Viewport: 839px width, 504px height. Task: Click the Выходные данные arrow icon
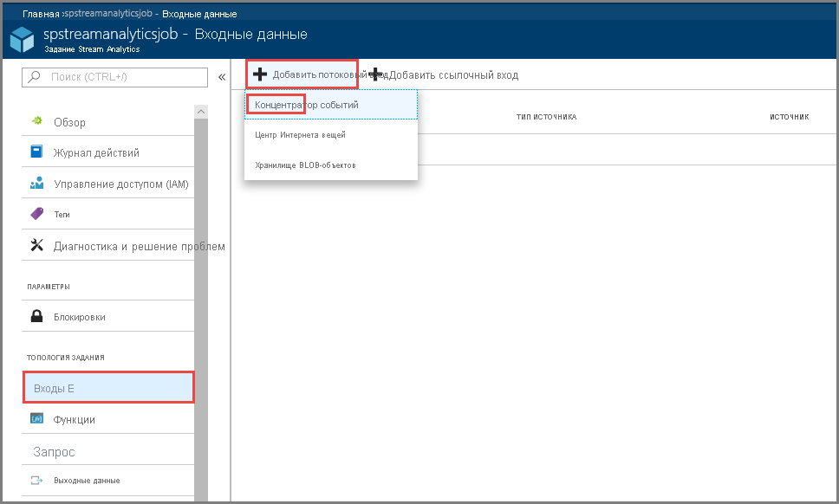click(37, 480)
